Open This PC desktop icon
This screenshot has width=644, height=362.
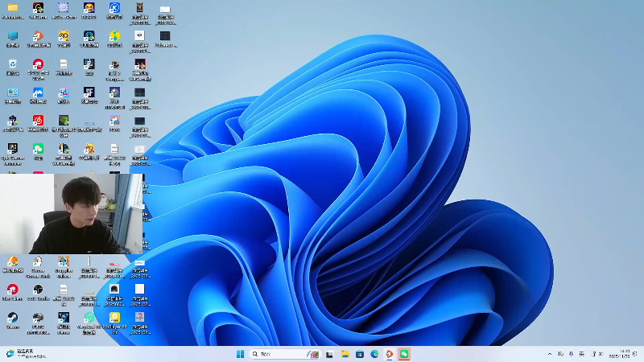tap(12, 37)
